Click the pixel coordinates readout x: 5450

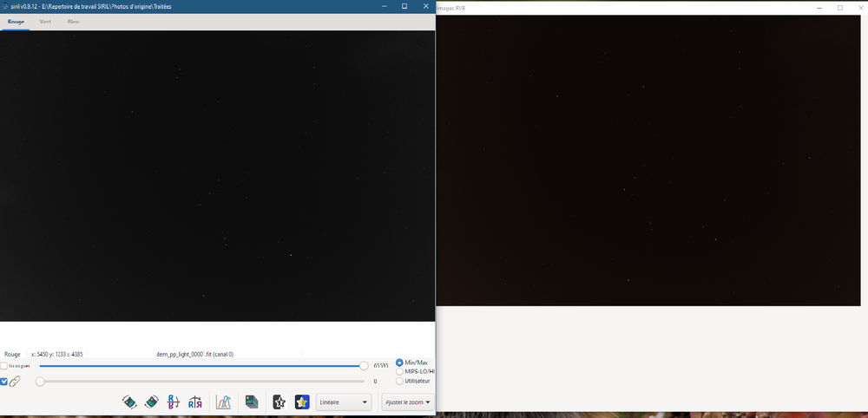coord(57,355)
